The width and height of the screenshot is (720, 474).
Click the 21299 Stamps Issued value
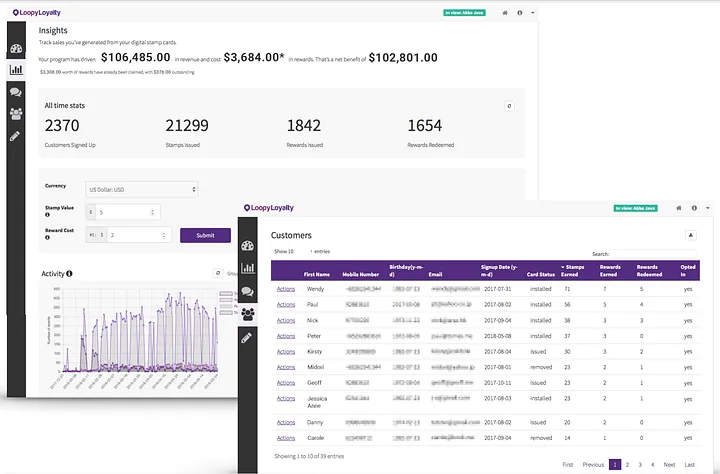[x=187, y=125]
